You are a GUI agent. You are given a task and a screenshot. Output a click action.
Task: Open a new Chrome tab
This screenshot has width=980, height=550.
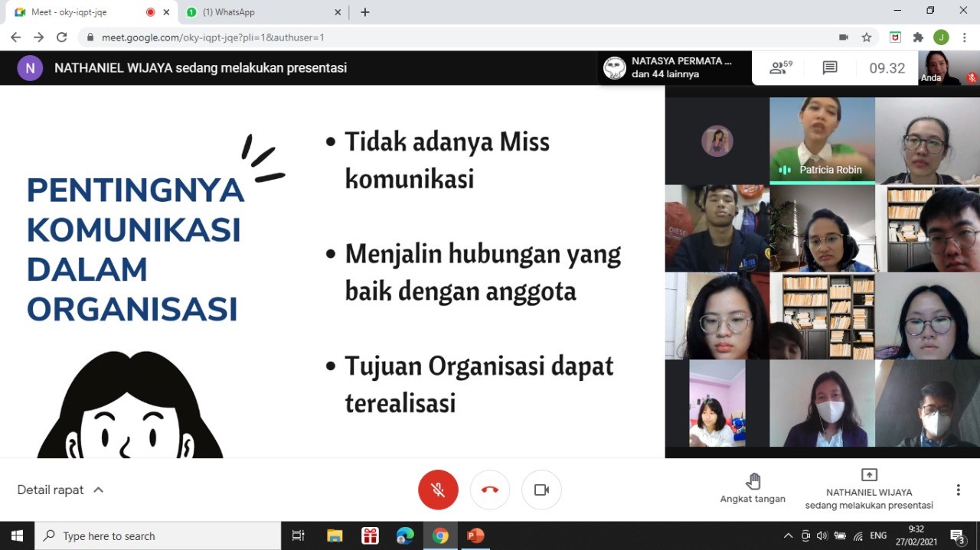coord(365,12)
